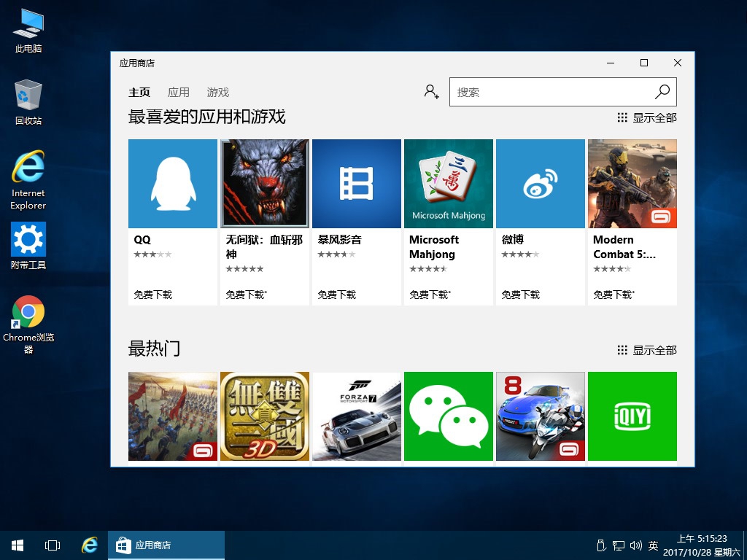Click 免费下载 under QQ
This screenshot has height=560, width=747.
pos(152,295)
